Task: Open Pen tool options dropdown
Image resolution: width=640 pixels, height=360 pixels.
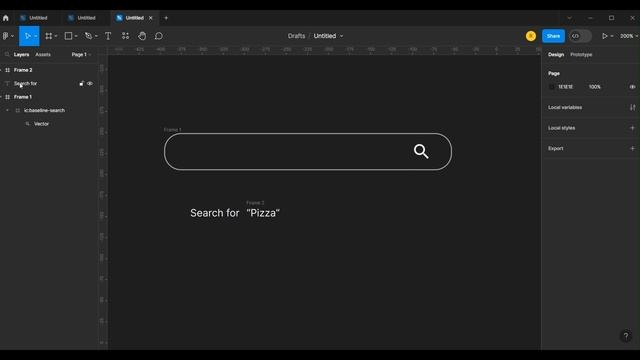Action: pyautogui.click(x=96, y=36)
